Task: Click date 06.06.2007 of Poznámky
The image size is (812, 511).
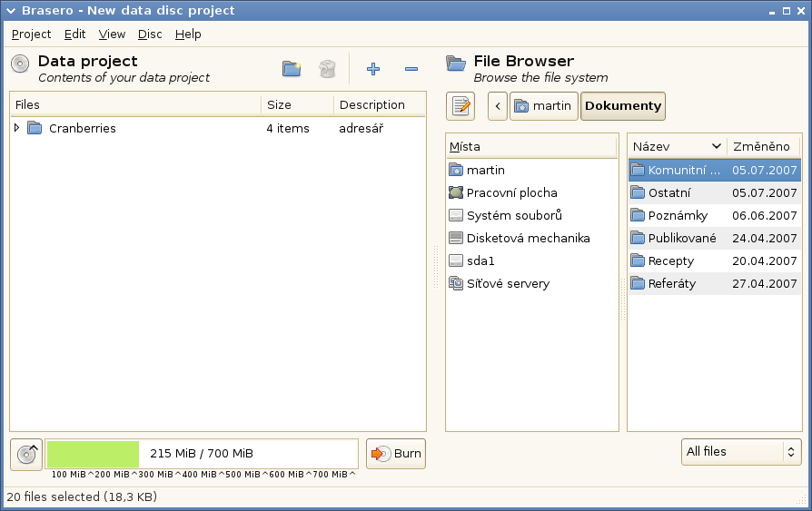Action: [765, 215]
